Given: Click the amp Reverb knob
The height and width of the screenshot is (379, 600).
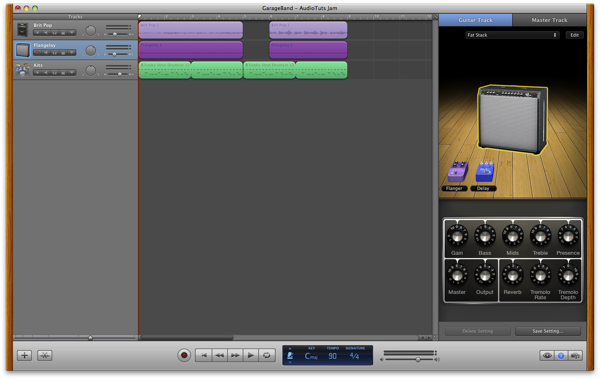Looking at the screenshot, I should tap(512, 275).
